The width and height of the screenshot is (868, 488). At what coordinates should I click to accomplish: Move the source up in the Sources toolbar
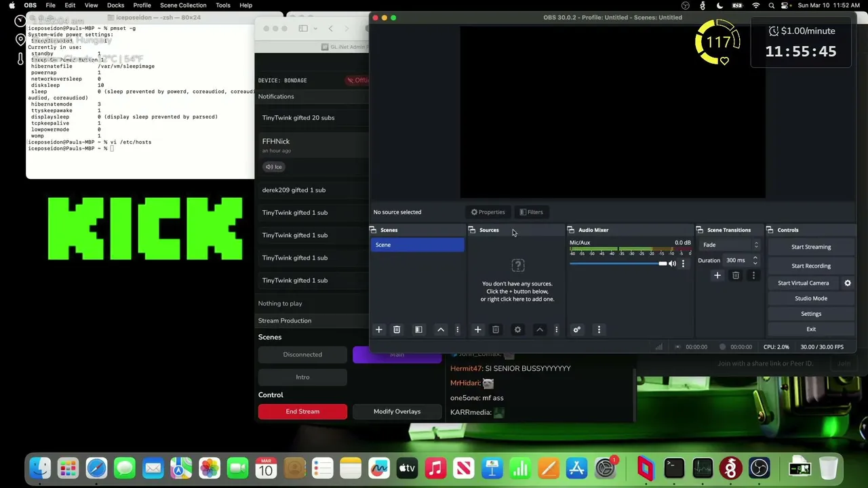(540, 329)
